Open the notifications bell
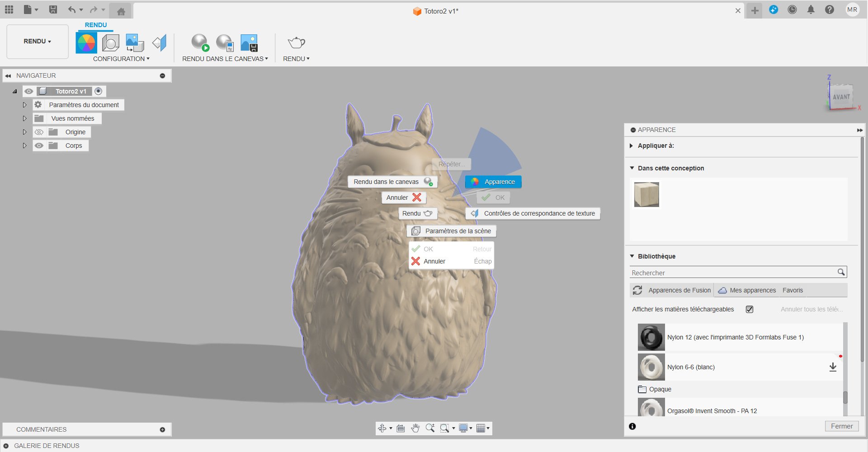This screenshot has height=452, width=868. pyautogui.click(x=811, y=9)
